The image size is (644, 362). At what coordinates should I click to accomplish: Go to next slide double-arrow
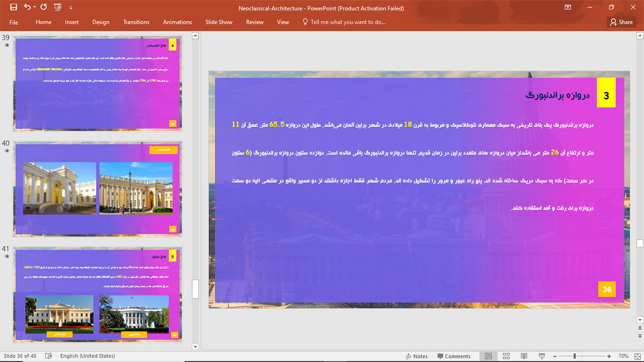pos(640,336)
